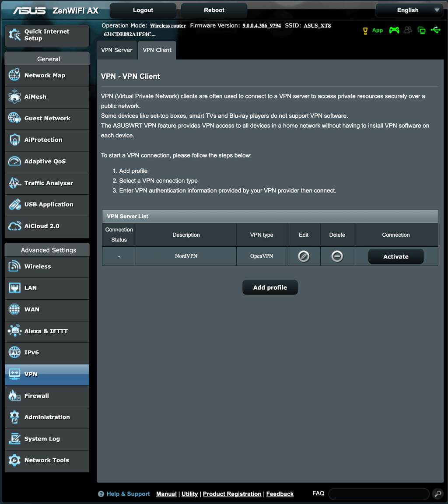The image size is (448, 504).
Task: Click the green game controller status icon
Action: pyautogui.click(x=394, y=30)
